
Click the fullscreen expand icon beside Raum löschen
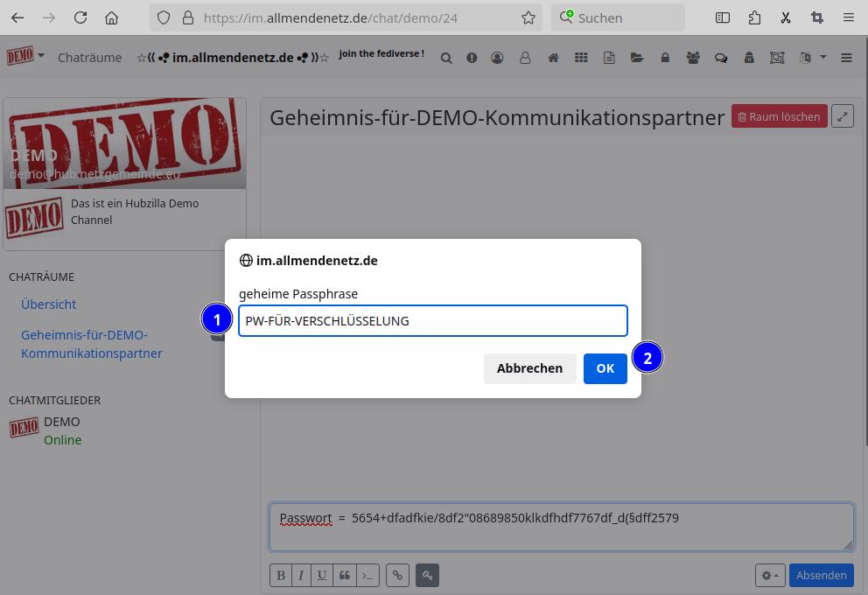pos(842,116)
